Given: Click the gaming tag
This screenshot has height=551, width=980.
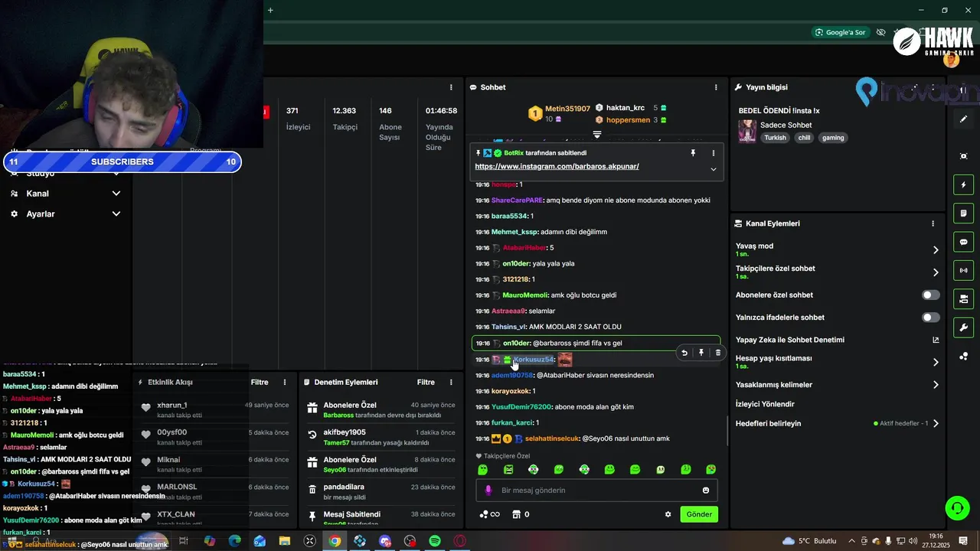Looking at the screenshot, I should coord(833,138).
